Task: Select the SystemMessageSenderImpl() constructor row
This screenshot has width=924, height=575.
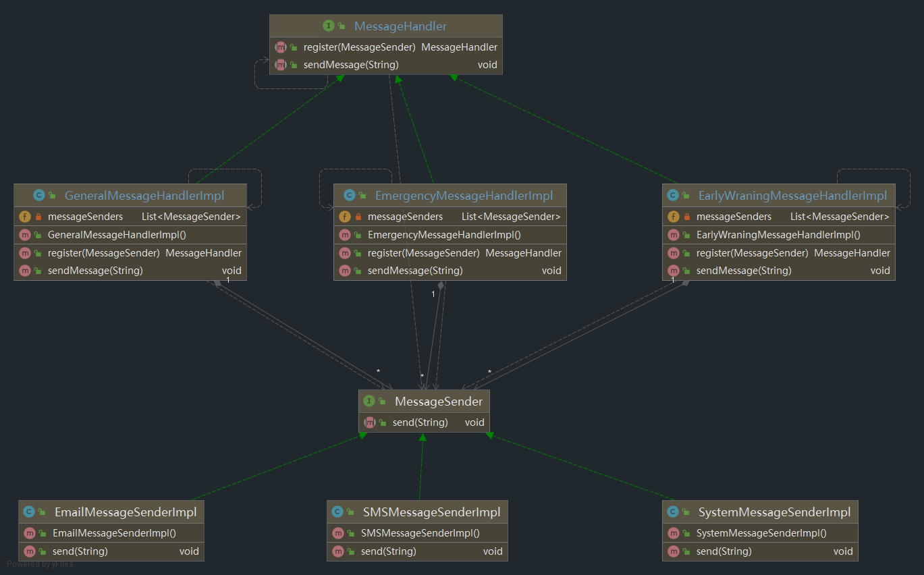Action: click(x=761, y=533)
